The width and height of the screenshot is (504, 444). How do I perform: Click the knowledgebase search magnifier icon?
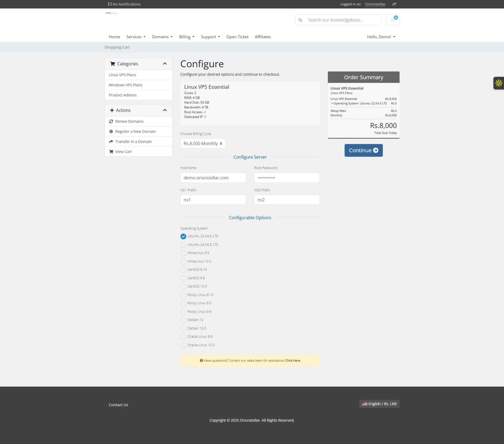pyautogui.click(x=300, y=20)
